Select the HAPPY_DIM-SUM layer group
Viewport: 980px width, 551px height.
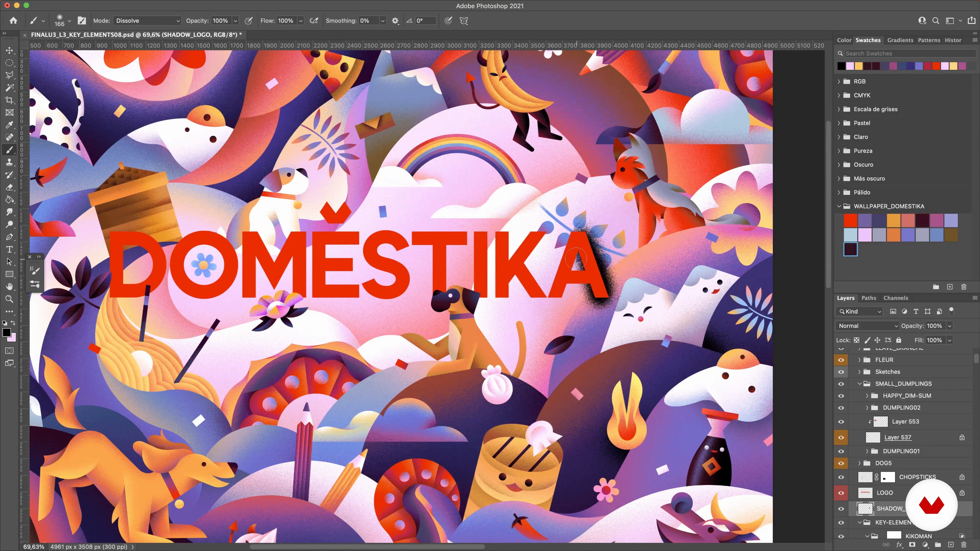(x=906, y=395)
